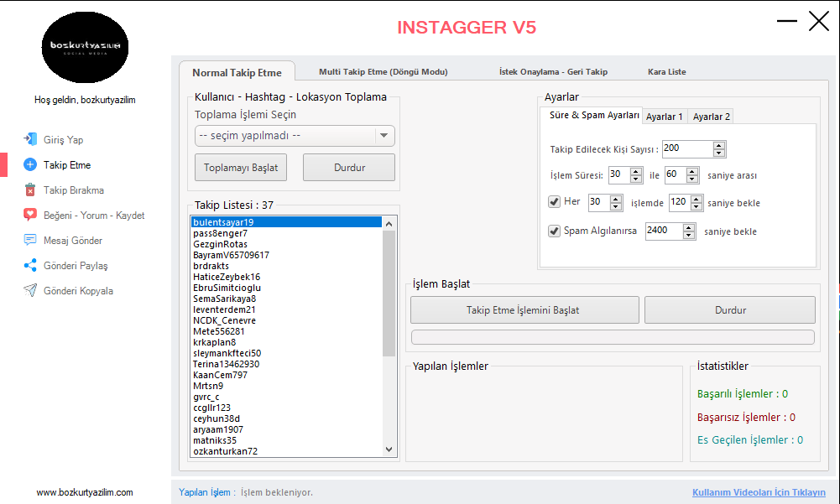The image size is (840, 504).
Task: Toggle the Spam Algılanırsa checkbox
Action: tap(554, 231)
